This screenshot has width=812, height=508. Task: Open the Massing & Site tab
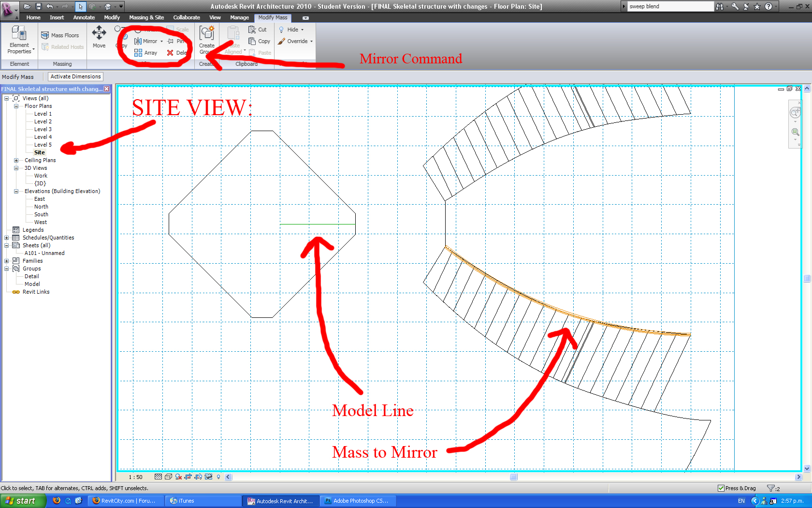(x=146, y=17)
